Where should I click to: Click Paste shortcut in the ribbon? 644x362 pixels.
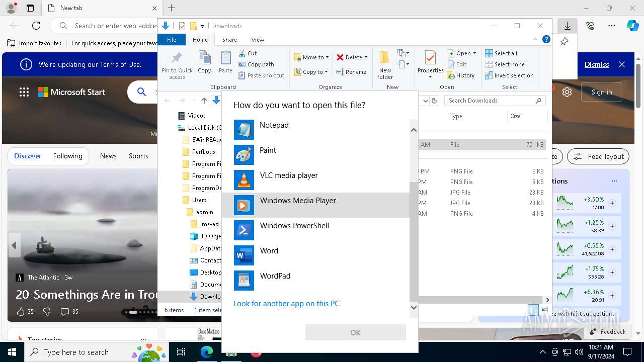[261, 75]
